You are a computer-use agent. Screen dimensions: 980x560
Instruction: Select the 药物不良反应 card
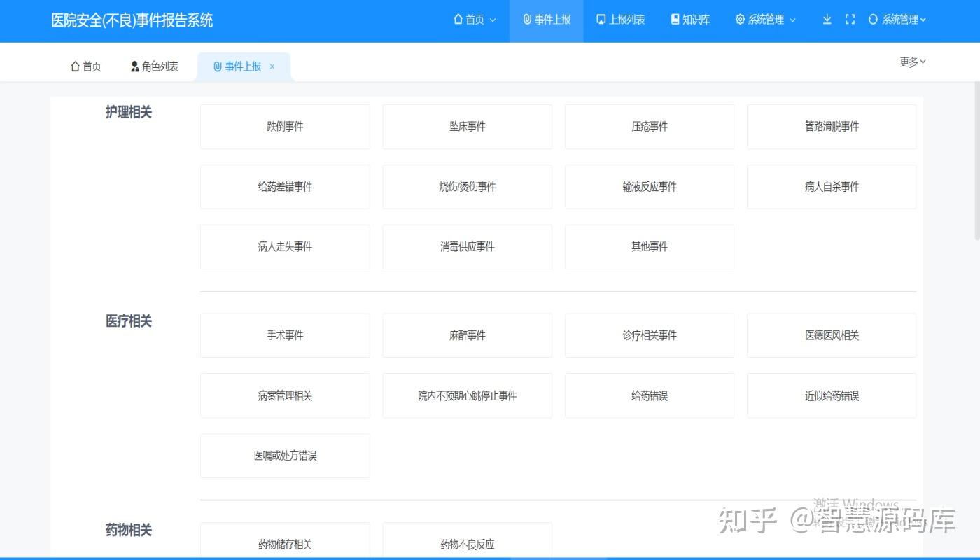click(x=468, y=541)
